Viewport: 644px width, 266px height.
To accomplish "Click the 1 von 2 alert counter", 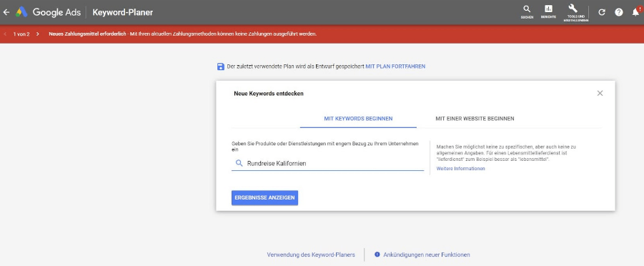I will [21, 34].
